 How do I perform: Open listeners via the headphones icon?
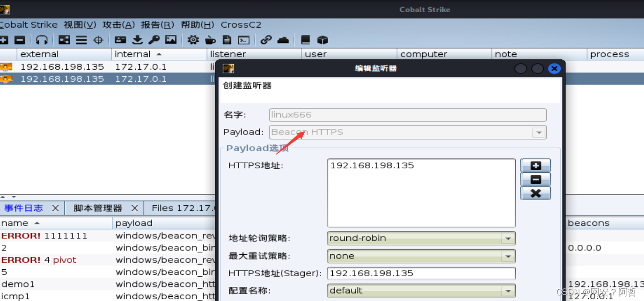click(x=42, y=40)
